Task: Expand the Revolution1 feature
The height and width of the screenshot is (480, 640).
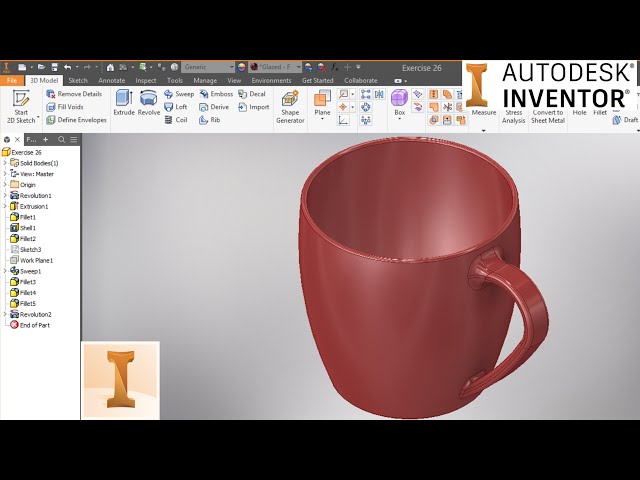Action: 5,196
